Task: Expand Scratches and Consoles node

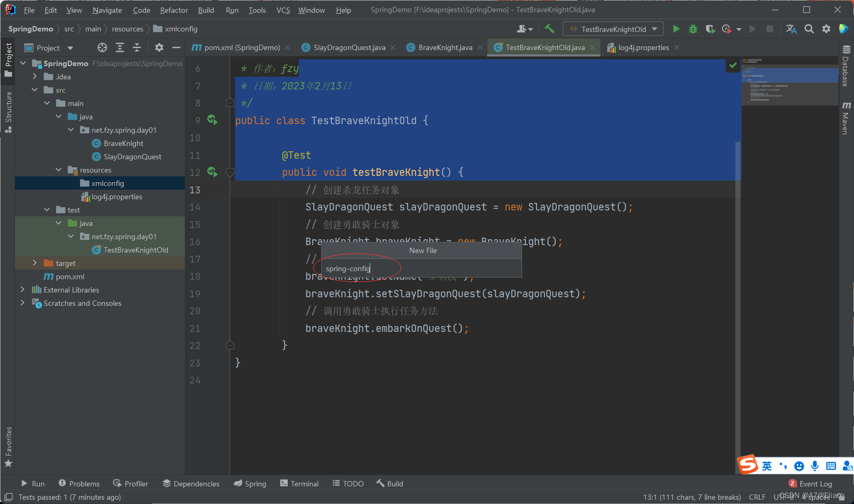Action: [22, 303]
